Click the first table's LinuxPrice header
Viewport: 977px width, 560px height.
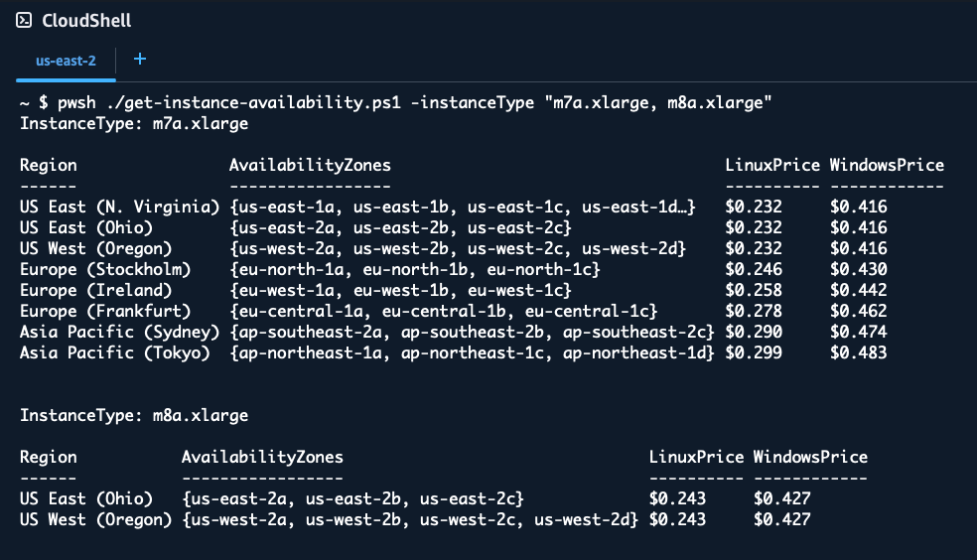tap(772, 165)
